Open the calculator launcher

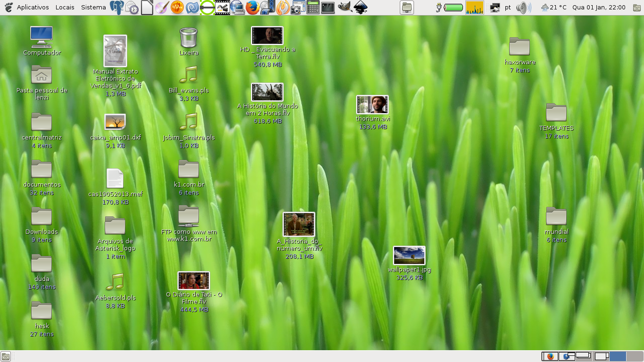click(313, 8)
